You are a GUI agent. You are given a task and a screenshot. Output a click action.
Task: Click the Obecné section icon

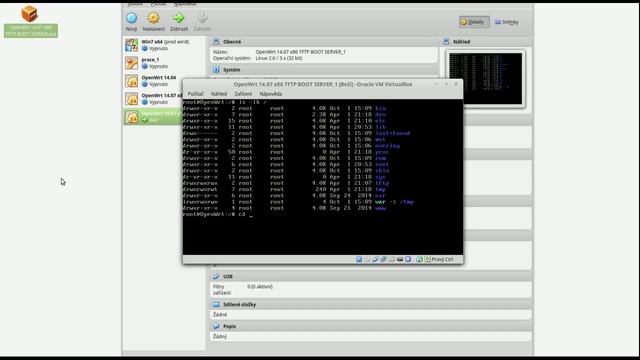pyautogui.click(x=216, y=42)
